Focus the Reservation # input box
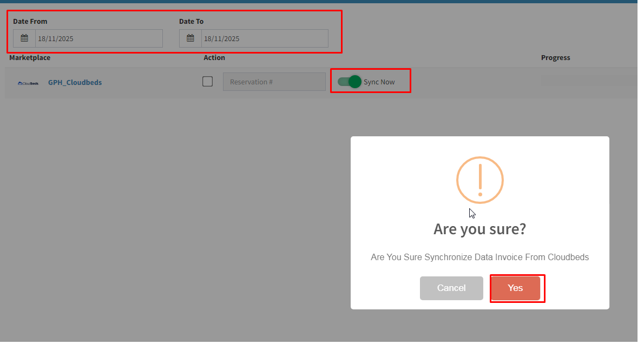 coord(274,82)
